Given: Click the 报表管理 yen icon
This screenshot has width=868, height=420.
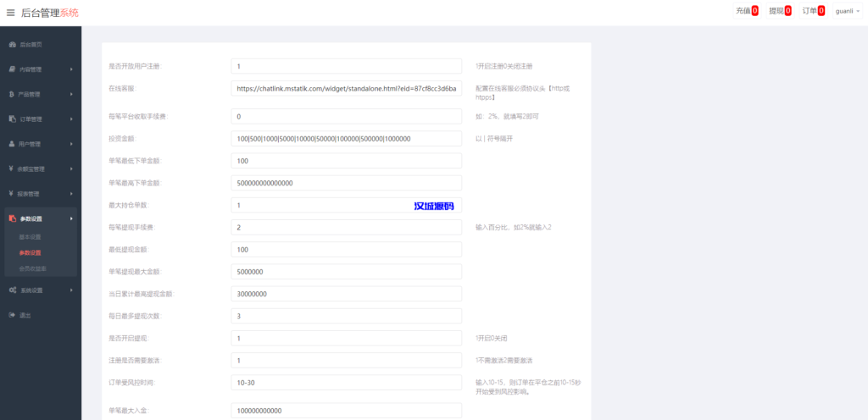Looking at the screenshot, I should click(x=12, y=194).
